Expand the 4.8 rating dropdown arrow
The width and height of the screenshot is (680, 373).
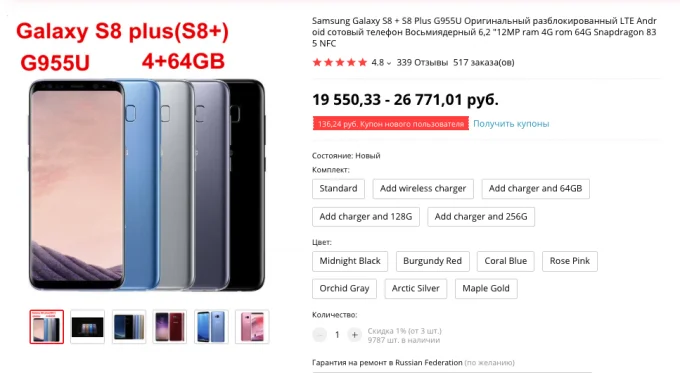[x=389, y=63]
